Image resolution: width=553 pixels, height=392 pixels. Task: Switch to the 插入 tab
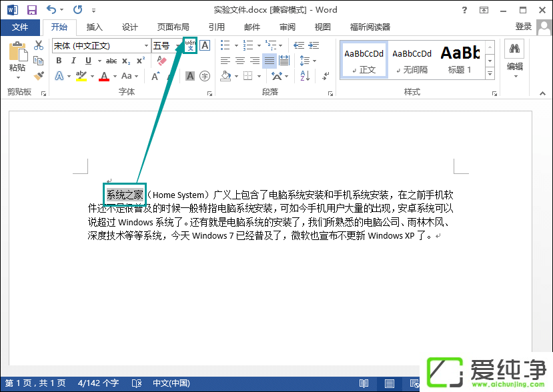pyautogui.click(x=95, y=27)
